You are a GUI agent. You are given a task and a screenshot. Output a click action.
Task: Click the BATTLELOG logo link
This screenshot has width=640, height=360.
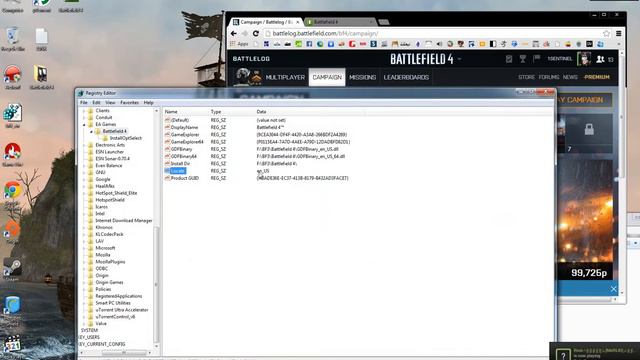251,59
